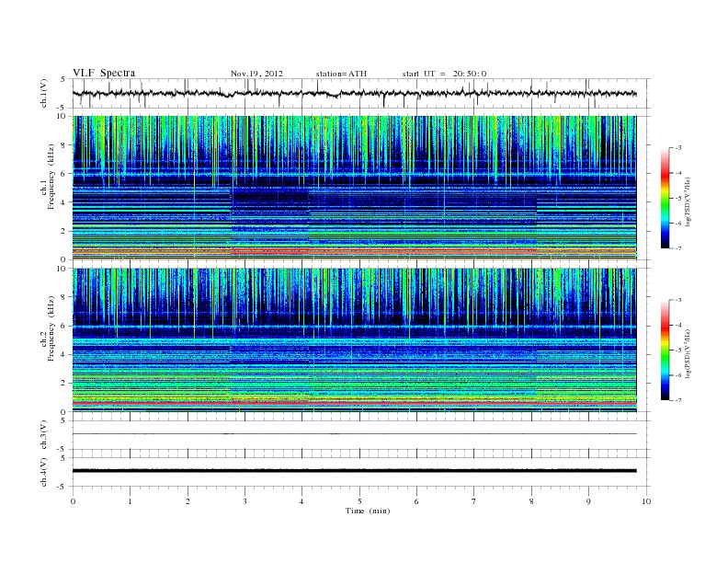Click the "-3" label on ch.1 colorbar
728x563 pixels.
(678, 148)
